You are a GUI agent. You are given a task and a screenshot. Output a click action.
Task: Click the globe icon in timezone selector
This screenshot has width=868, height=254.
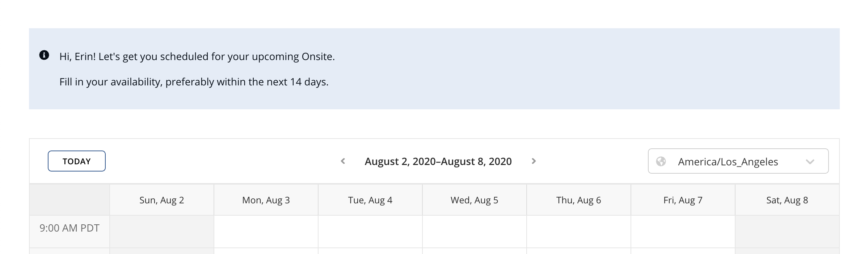pos(661,161)
